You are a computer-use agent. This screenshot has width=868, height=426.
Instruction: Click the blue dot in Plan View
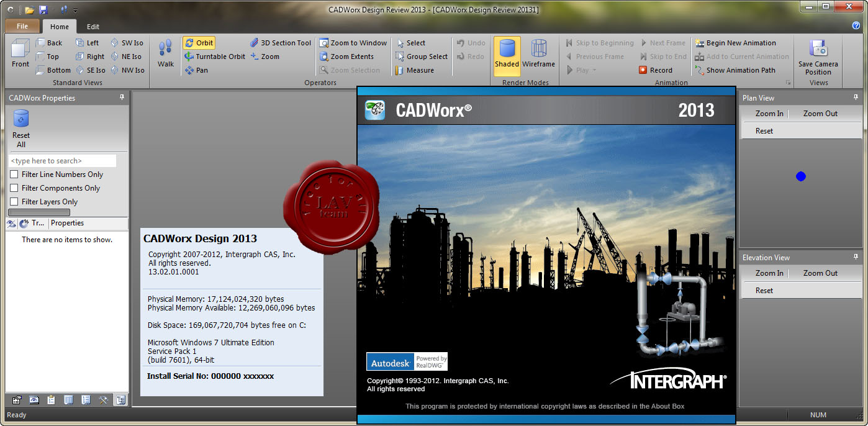click(x=800, y=177)
